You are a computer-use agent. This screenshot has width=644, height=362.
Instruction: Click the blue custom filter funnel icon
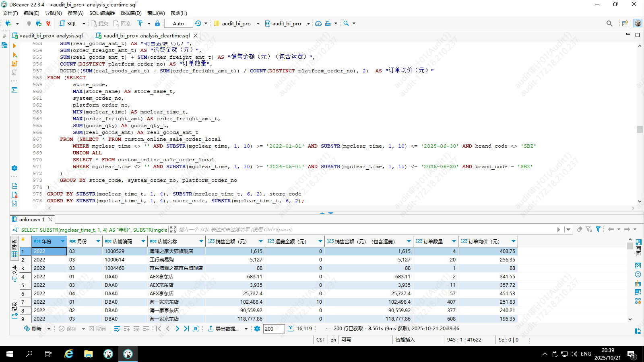coord(598,229)
